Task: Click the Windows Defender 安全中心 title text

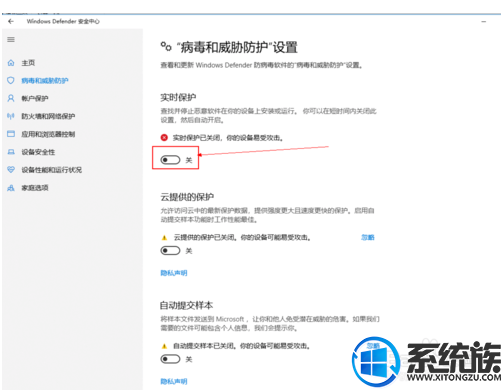Action: 63,21
